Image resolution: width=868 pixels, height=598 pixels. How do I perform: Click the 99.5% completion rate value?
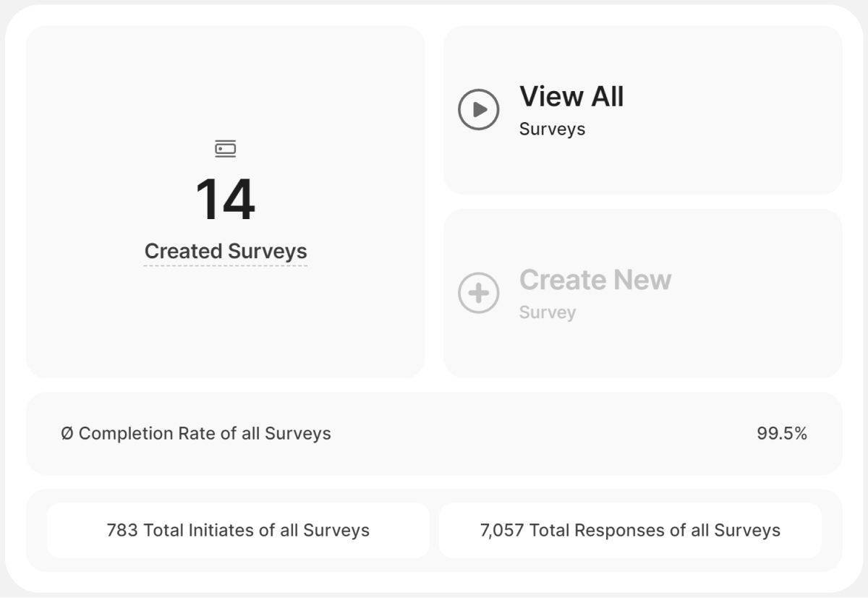click(x=782, y=434)
